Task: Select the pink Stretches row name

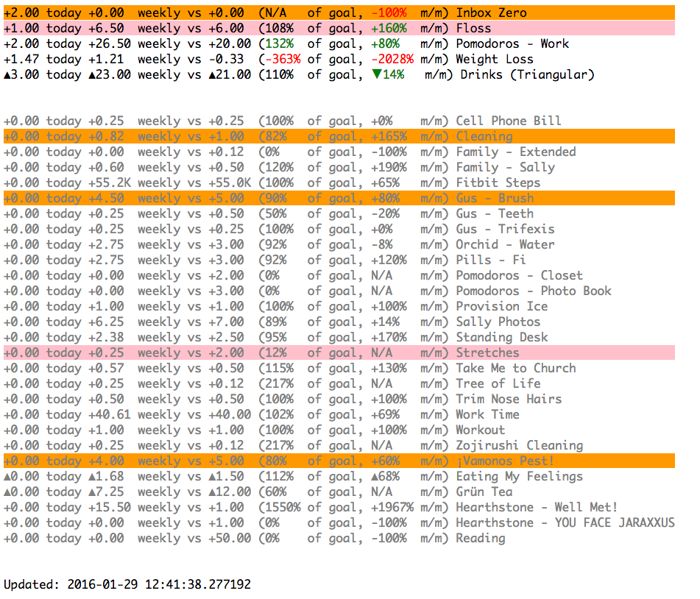Action: click(x=487, y=352)
